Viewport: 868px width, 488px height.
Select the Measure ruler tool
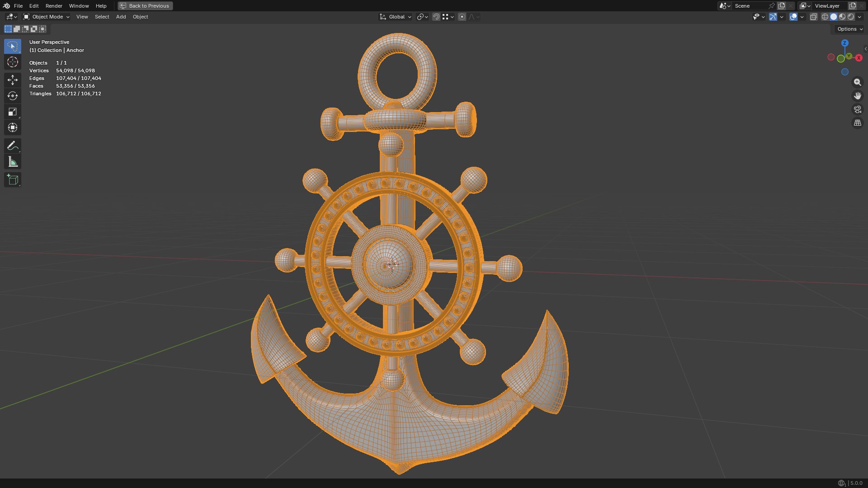pyautogui.click(x=13, y=162)
